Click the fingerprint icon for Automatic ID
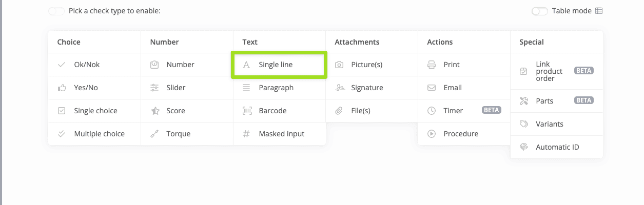The height and width of the screenshot is (205, 644). tap(524, 147)
